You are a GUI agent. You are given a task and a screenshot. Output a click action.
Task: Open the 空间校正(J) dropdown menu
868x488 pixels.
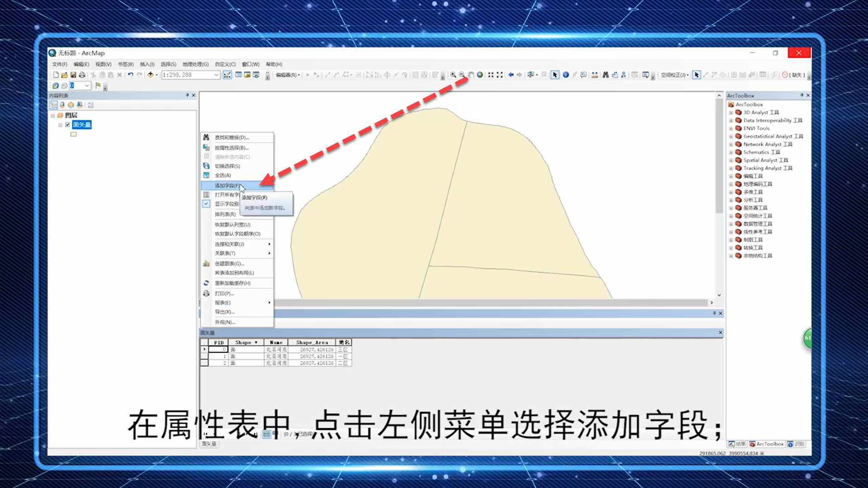coord(675,75)
